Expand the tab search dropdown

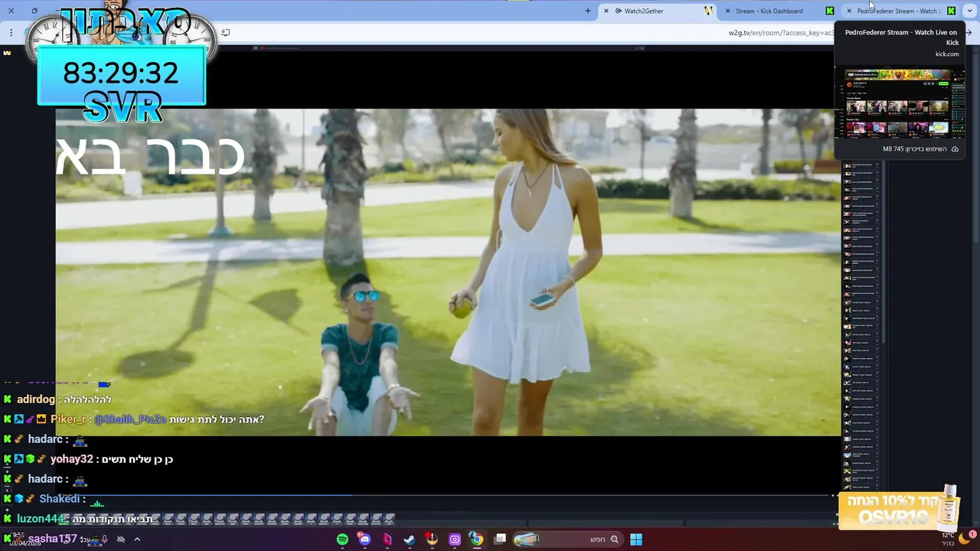coord(969,11)
